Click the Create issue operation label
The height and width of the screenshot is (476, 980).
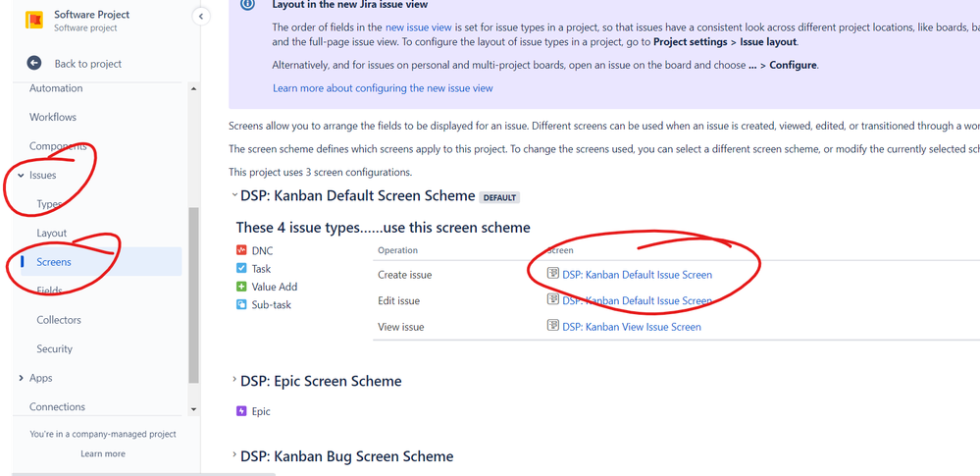pos(404,275)
